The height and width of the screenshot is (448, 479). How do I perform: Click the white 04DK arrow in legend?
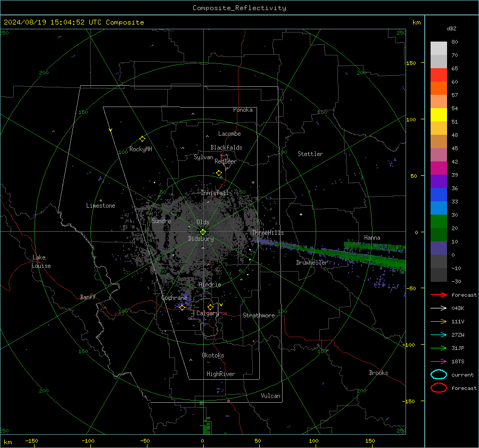439,308
